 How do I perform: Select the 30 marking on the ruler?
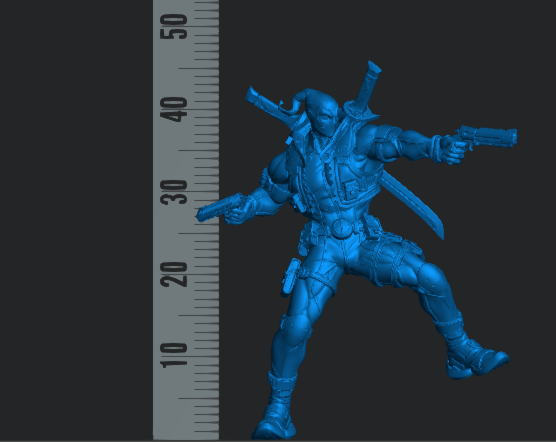coord(173,192)
